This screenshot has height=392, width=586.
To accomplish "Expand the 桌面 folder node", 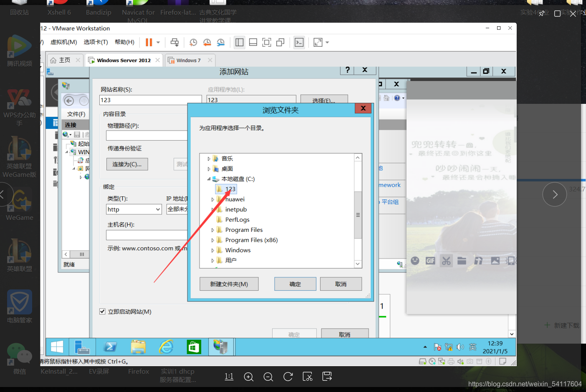I will pos(209,169).
